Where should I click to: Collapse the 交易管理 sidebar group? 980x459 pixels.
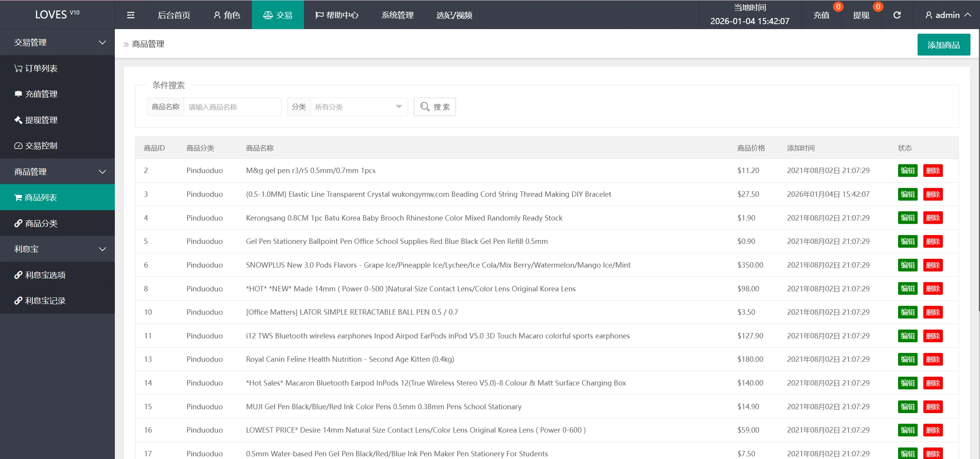(x=57, y=42)
